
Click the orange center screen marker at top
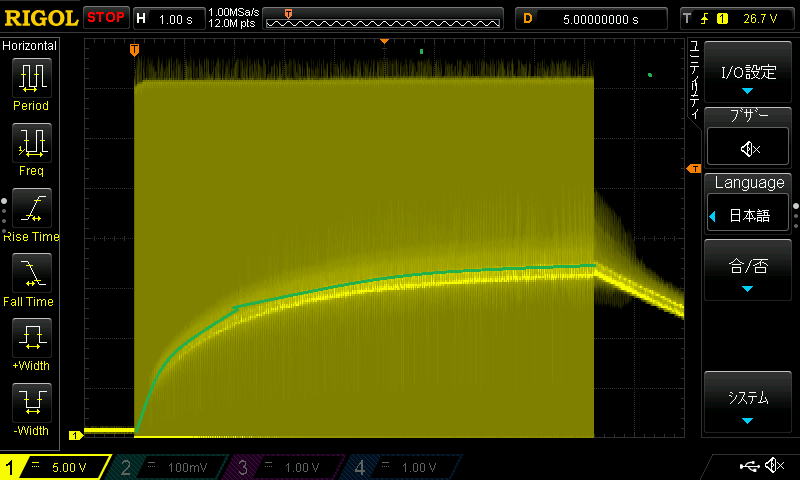tap(384, 41)
